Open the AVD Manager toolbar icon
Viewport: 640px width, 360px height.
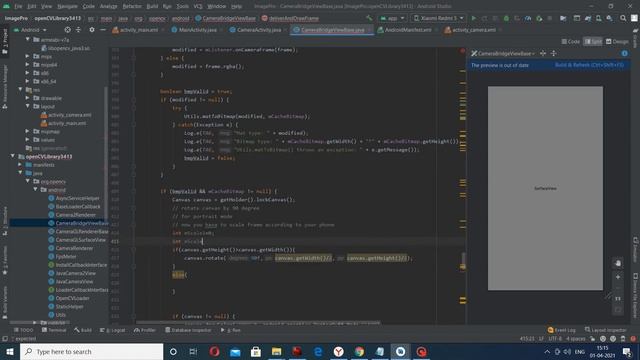point(598,18)
